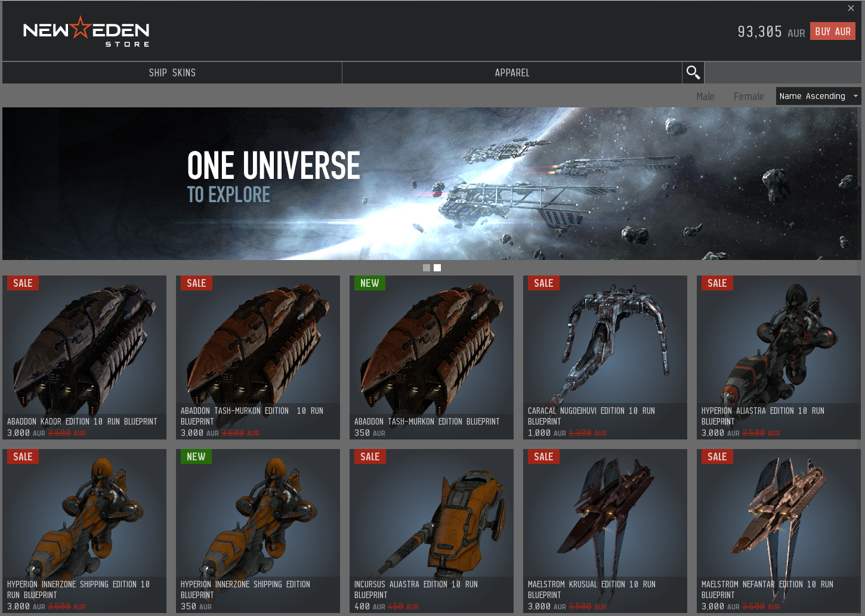Close the New Eden Store window
The height and width of the screenshot is (616, 865).
[x=851, y=8]
